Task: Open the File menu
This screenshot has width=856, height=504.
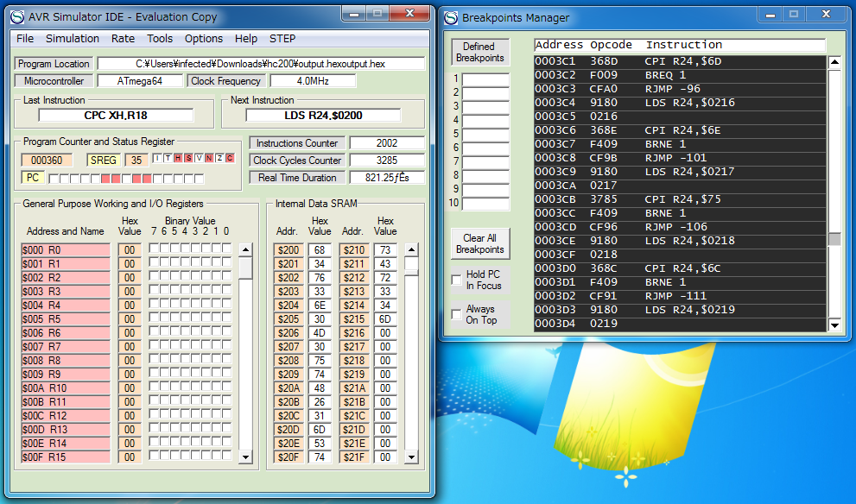Action: (25, 39)
